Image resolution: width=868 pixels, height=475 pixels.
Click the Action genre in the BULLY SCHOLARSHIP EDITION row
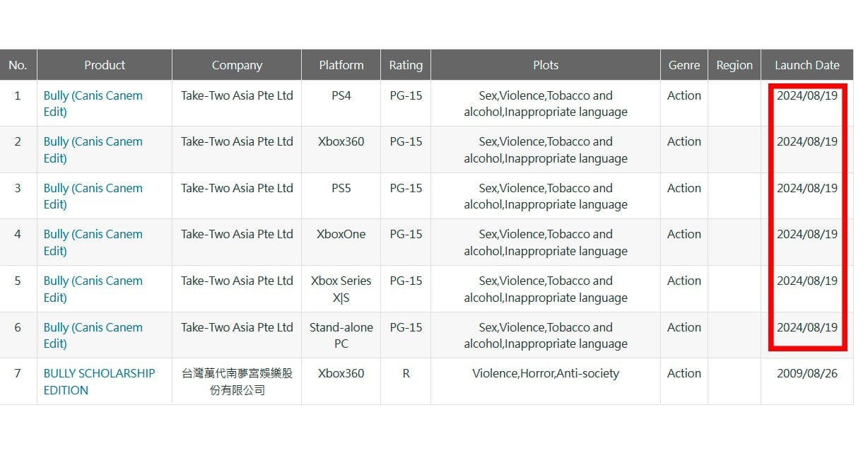pos(684,373)
